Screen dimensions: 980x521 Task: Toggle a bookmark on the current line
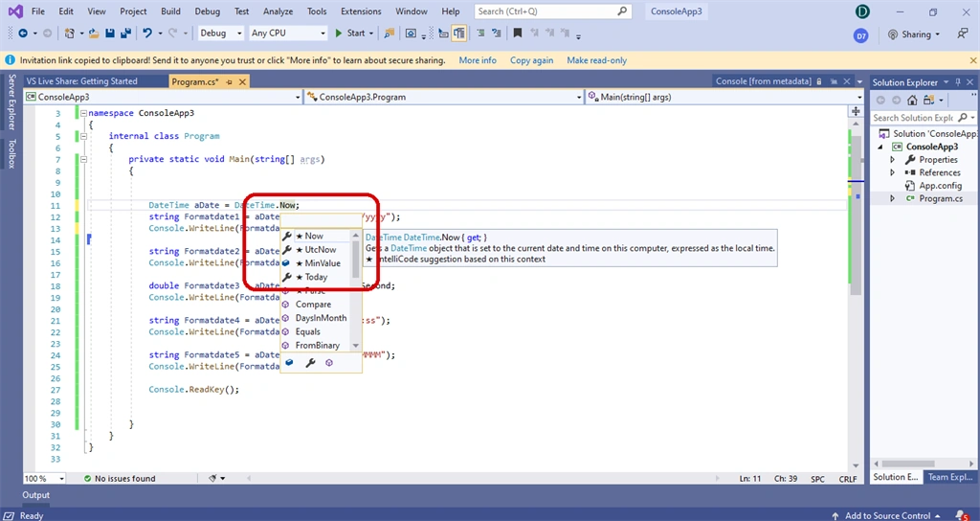[x=518, y=34]
